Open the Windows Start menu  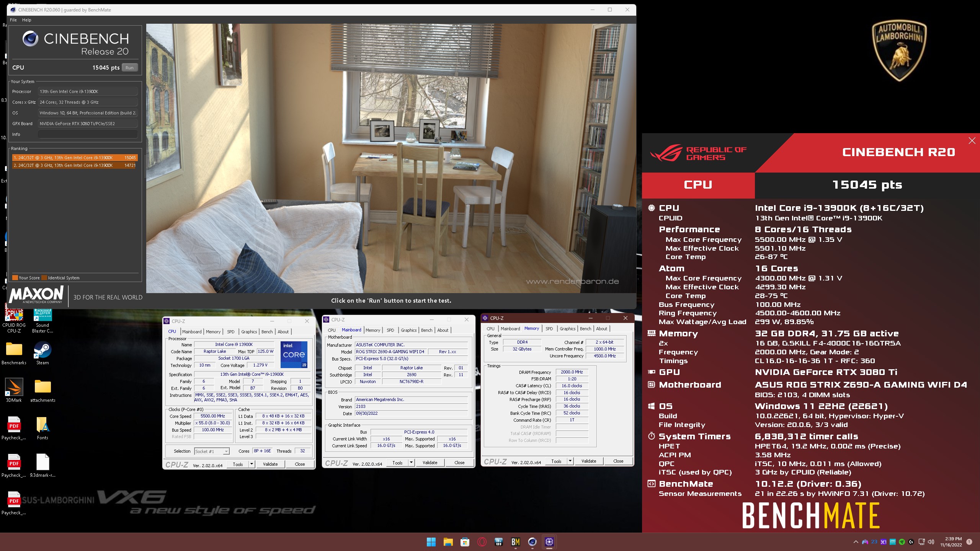click(x=431, y=542)
